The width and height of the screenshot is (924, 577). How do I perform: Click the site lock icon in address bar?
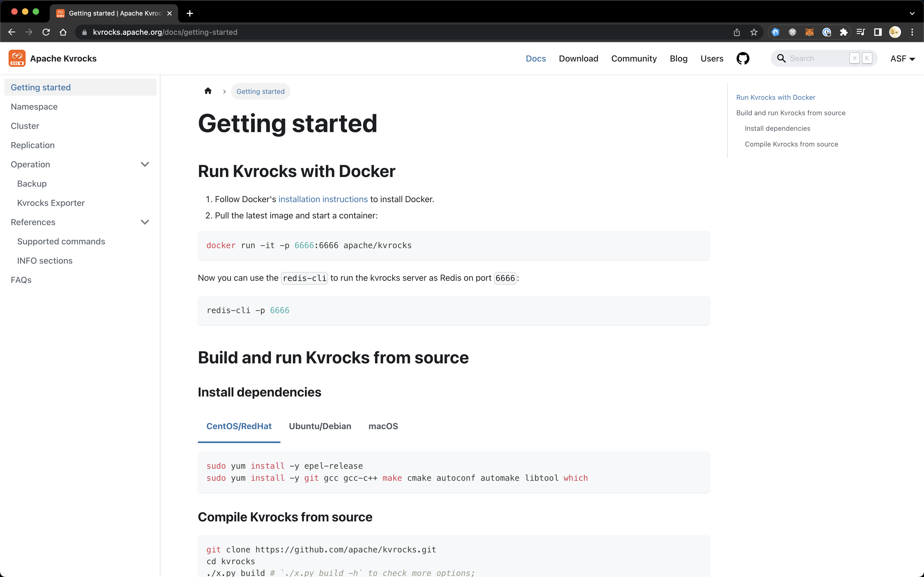point(84,32)
